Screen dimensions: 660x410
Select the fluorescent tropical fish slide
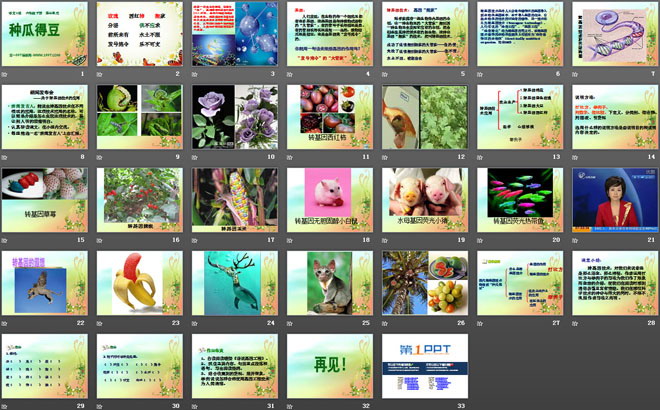pyautogui.click(x=520, y=200)
